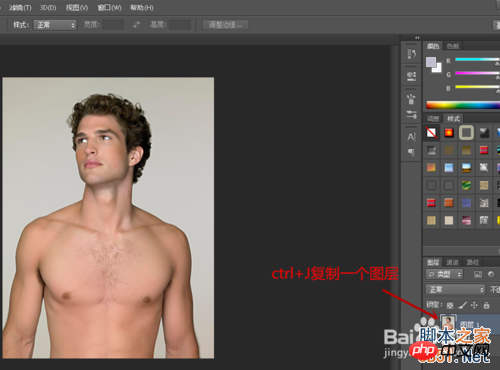This screenshot has height=370, width=500.
Task: Apply the 'no style' preset with red slash
Action: (x=431, y=133)
